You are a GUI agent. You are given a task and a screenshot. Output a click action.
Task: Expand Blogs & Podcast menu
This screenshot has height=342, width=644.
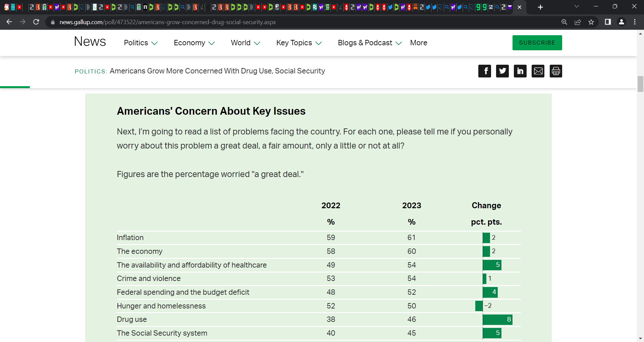pos(370,43)
